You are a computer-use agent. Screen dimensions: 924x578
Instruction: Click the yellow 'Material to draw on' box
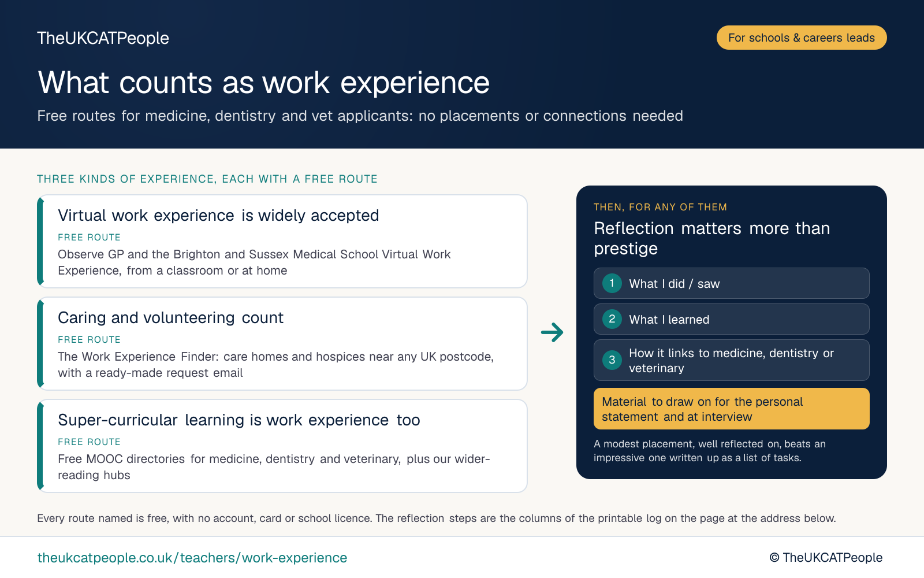tap(732, 409)
